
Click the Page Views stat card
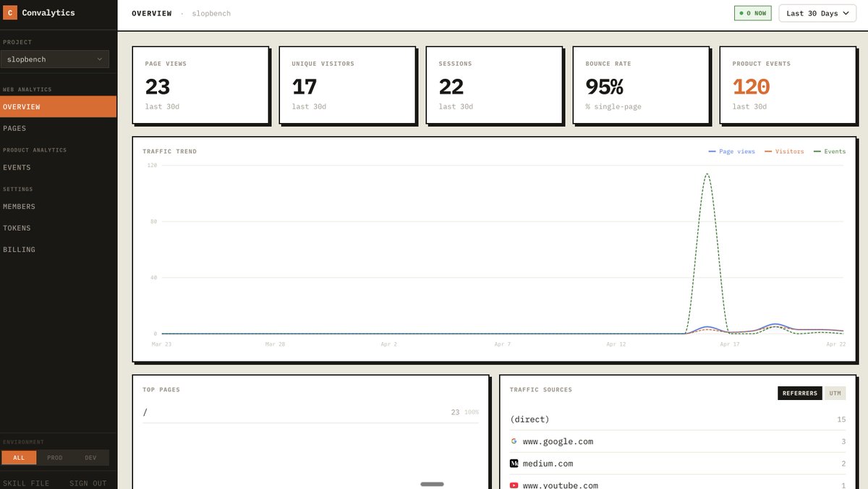coord(200,85)
